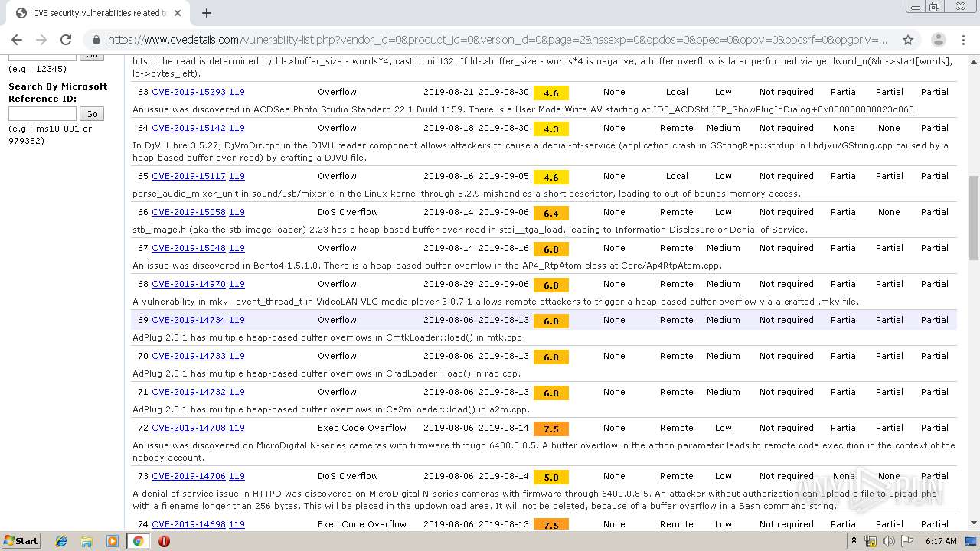Open CWE 119 link for CVE-2019-15293
This screenshot has height=551, width=980.
(237, 92)
